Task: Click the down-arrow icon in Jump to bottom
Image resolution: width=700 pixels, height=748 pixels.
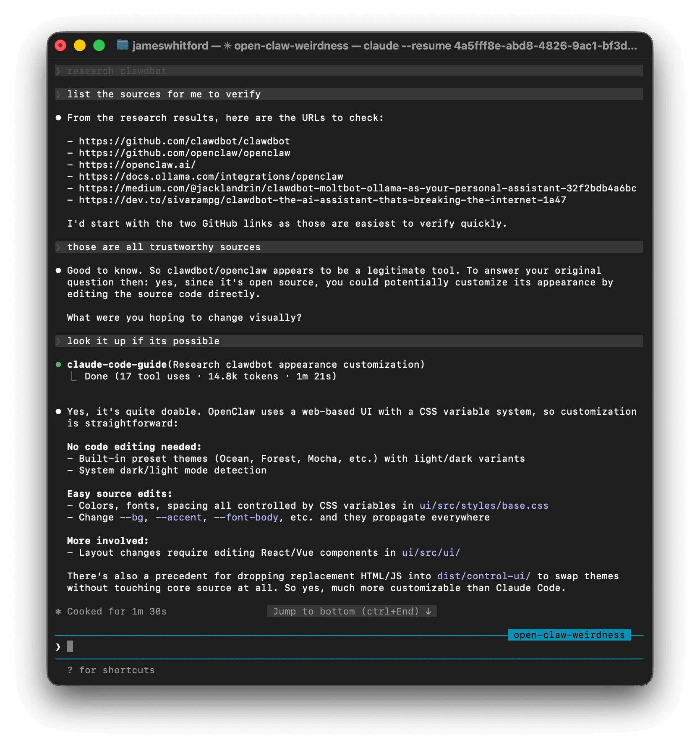Action: [x=429, y=612]
